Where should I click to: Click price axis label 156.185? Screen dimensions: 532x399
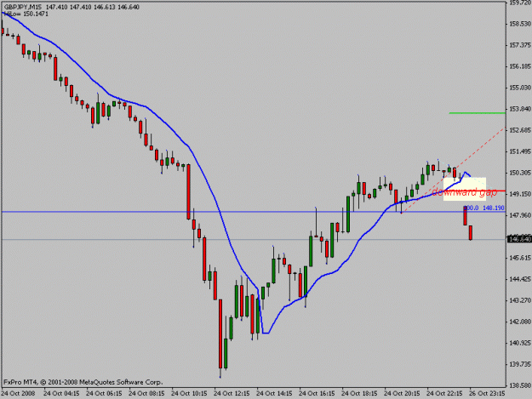pos(520,66)
